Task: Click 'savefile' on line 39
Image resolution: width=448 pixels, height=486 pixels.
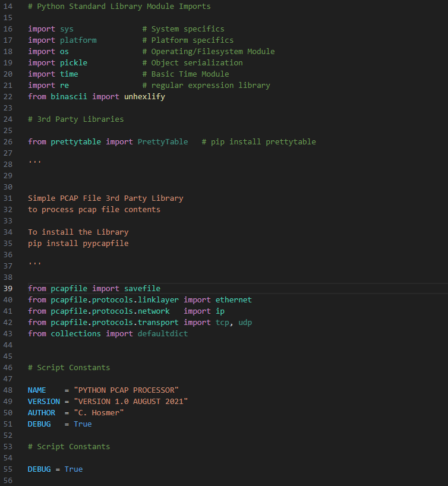Action: [x=143, y=289]
